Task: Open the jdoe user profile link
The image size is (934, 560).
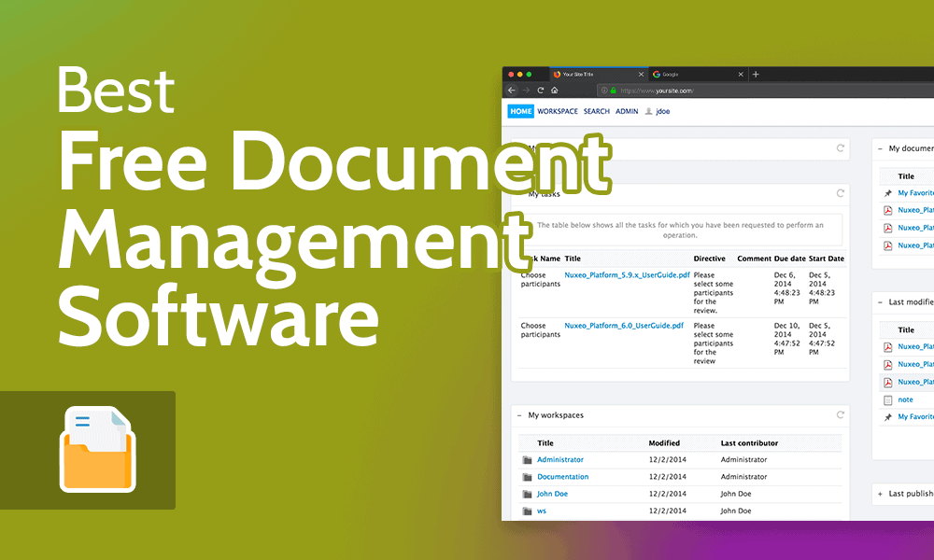Action: pyautogui.click(x=662, y=111)
